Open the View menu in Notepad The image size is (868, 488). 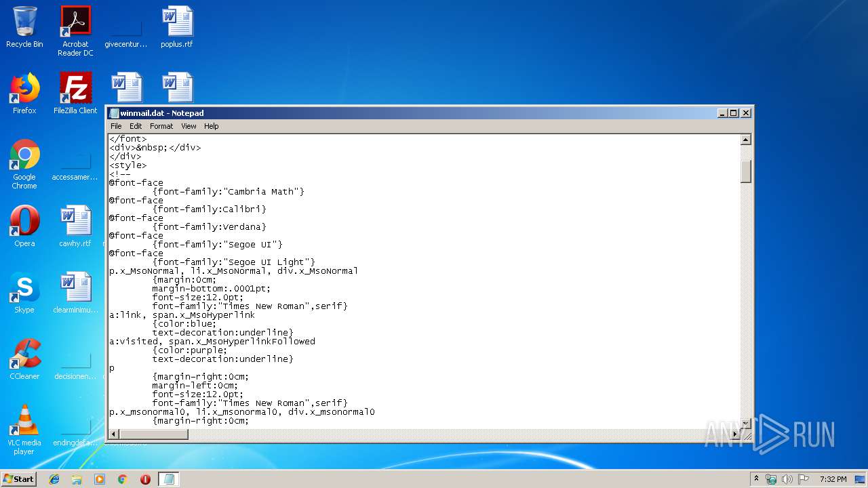[x=189, y=126]
